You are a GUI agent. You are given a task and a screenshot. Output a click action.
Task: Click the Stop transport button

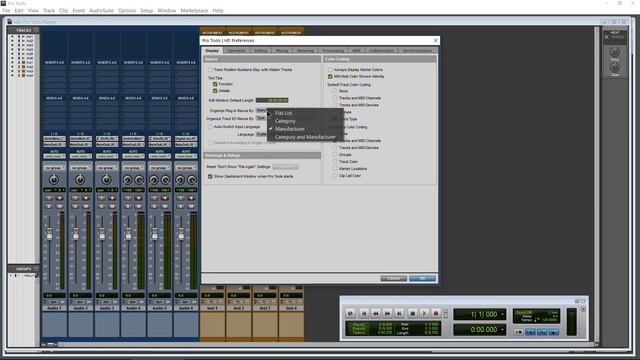pos(412,313)
